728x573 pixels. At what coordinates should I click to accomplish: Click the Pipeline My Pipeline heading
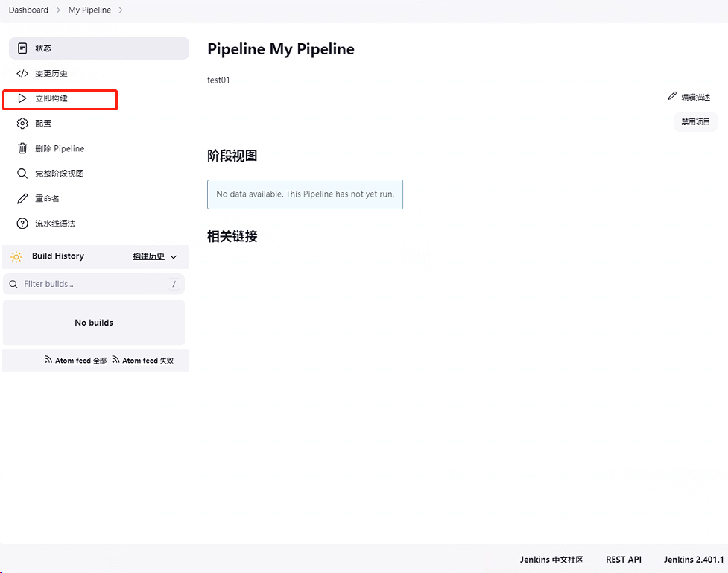(281, 49)
